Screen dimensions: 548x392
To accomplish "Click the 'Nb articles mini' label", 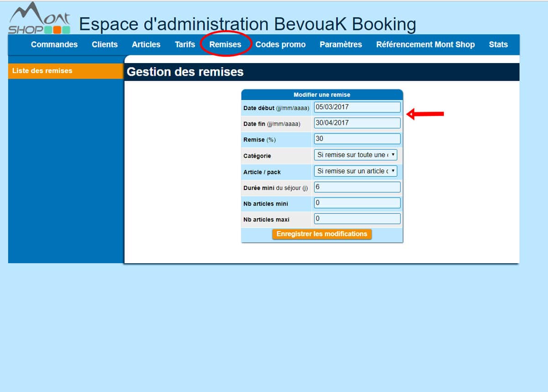I will click(266, 204).
